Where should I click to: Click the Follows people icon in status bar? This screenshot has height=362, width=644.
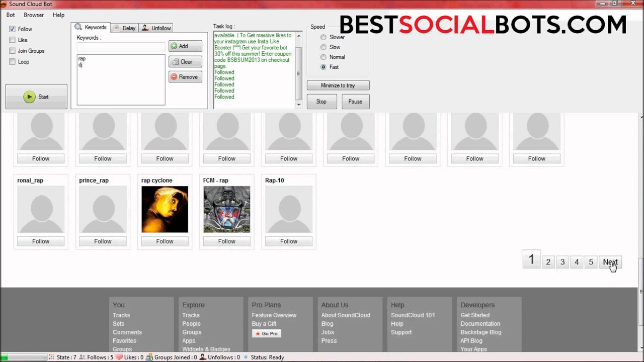(x=83, y=357)
